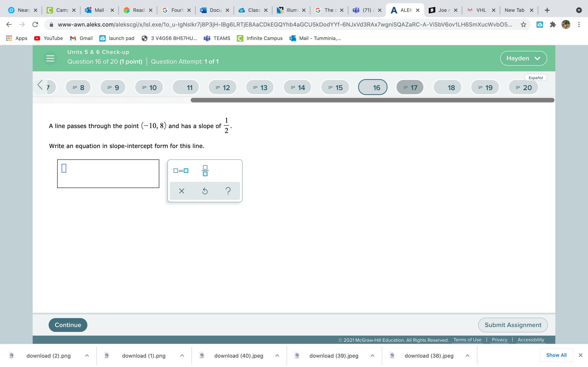Viewport: 588px width, 367px height.
Task: Insert the fraction template
Action: click(205, 171)
